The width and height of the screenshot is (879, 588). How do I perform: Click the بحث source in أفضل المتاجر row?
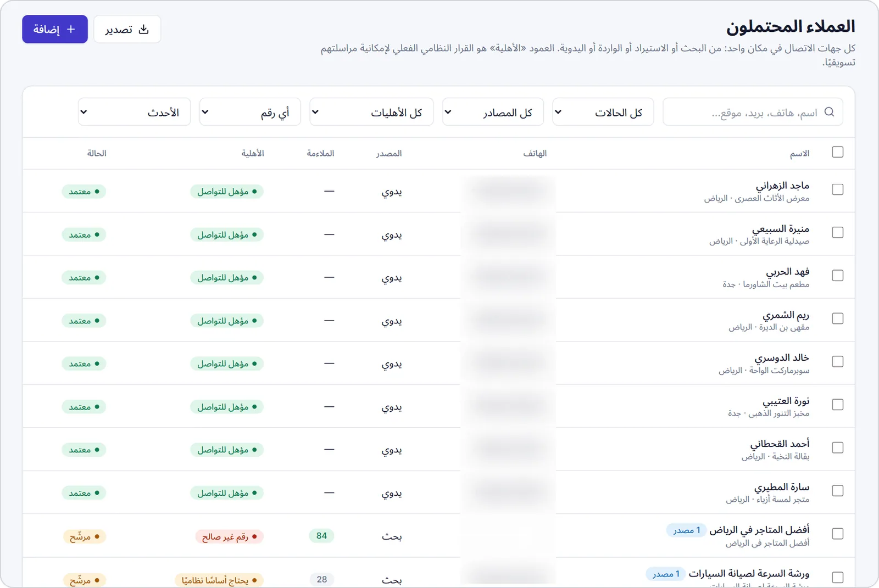pyautogui.click(x=392, y=536)
